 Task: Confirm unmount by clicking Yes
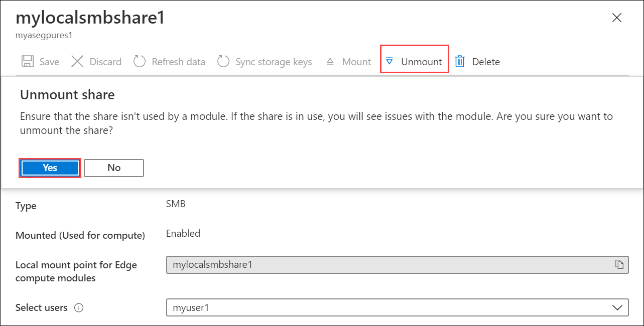click(50, 168)
